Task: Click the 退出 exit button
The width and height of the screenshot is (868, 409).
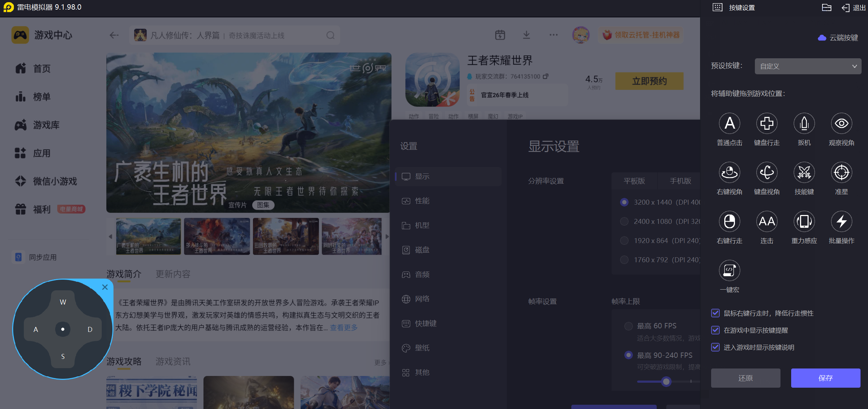Action: 854,7
